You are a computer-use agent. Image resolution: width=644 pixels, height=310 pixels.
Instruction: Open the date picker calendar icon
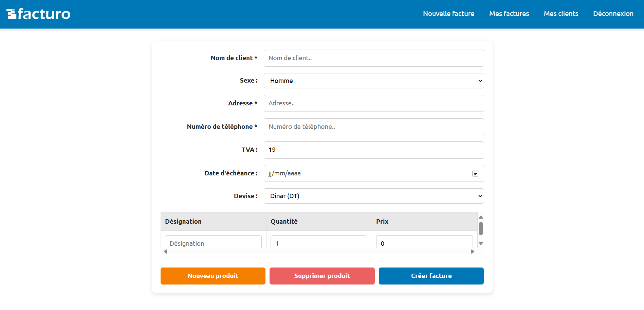pos(475,173)
